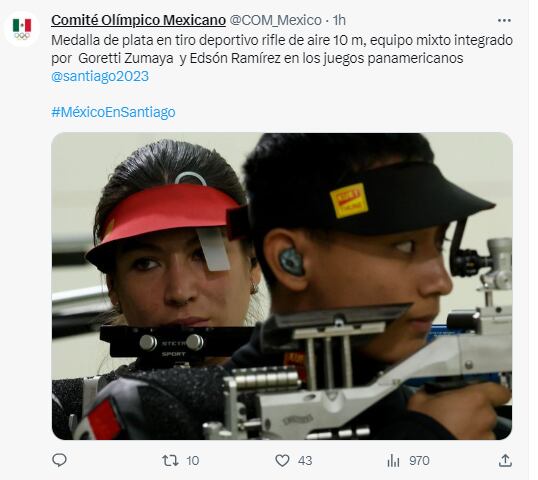This screenshot has height=480, width=538.
Task: Click the @COM_Mexico handle
Action: (x=275, y=20)
